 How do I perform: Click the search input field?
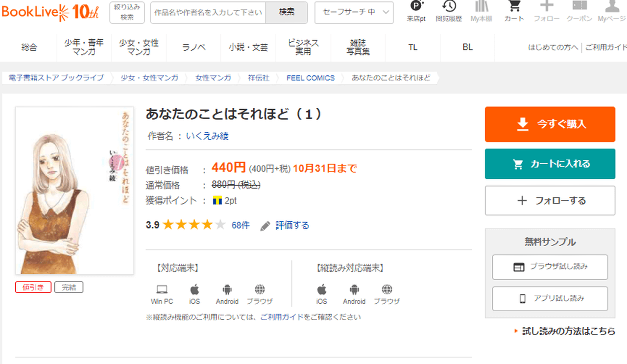coord(208,12)
